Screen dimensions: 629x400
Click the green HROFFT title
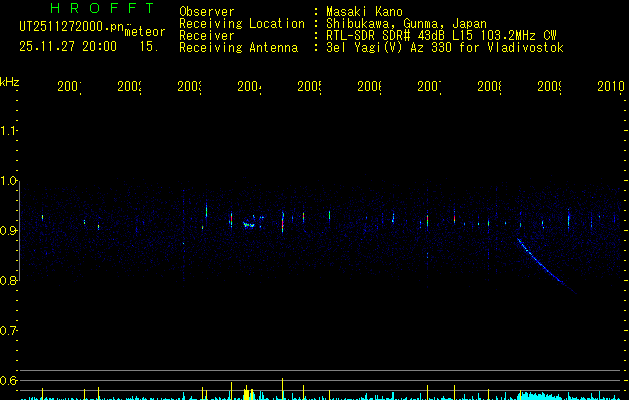[x=103, y=8]
